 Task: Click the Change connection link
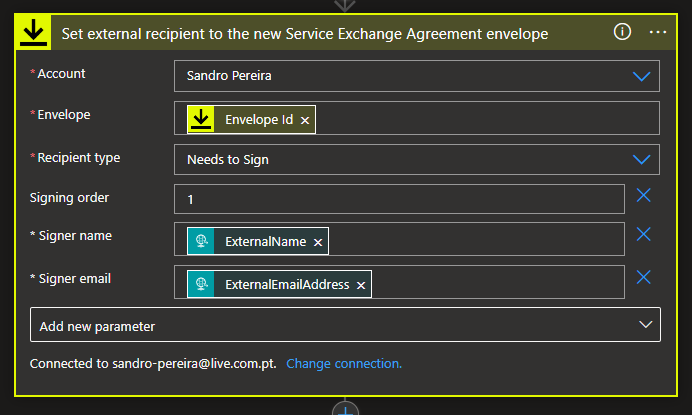[x=344, y=364]
